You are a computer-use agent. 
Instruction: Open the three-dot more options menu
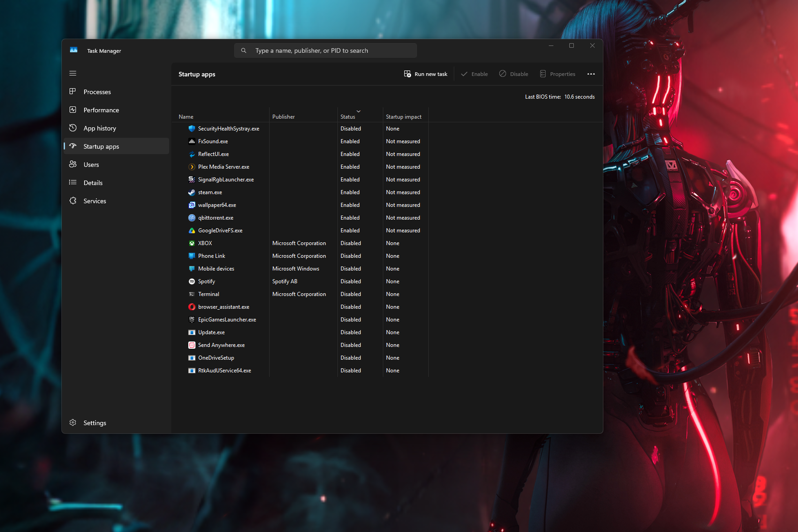(591, 74)
